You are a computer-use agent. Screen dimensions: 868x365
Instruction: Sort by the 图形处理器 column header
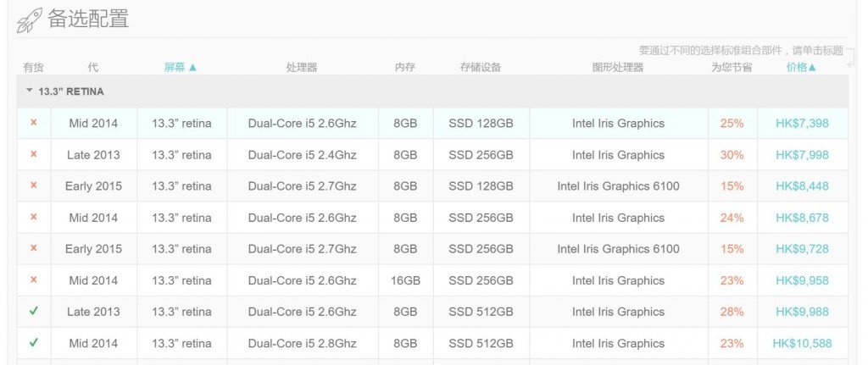tap(618, 68)
